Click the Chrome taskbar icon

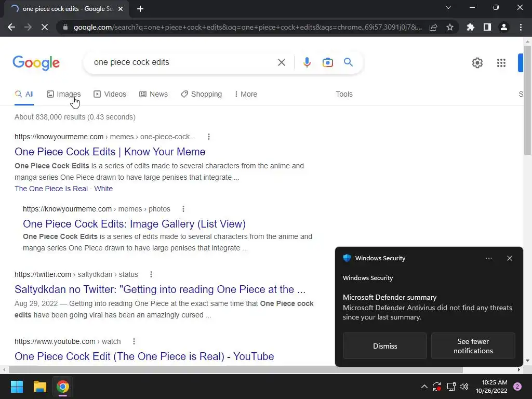[63, 387]
